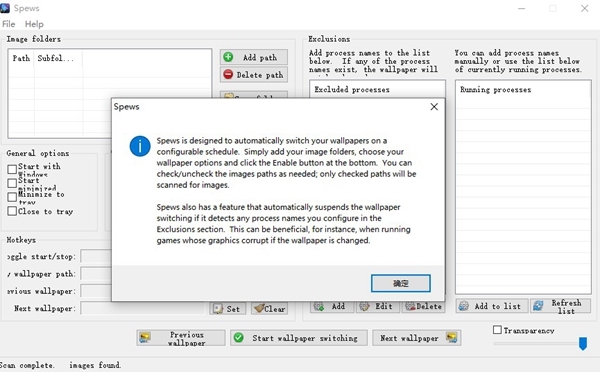Click the 'Scan complete.' status bar text
This screenshot has height=372, width=600.
click(27, 365)
